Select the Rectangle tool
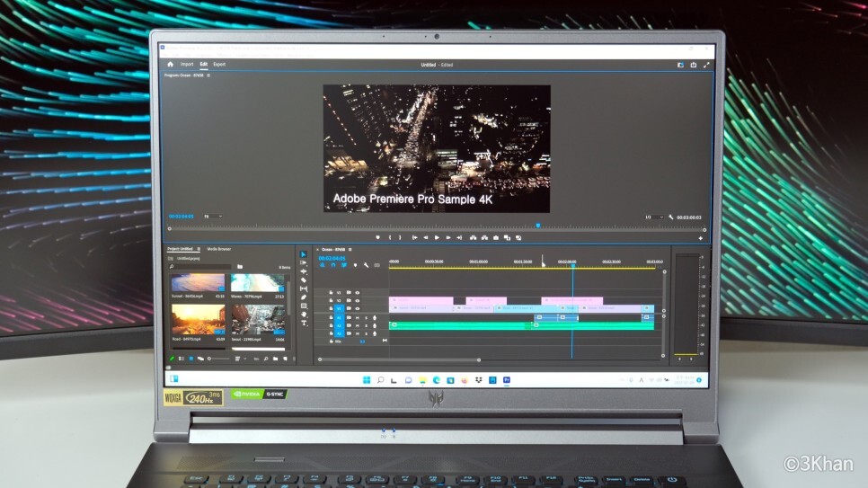 tap(304, 306)
